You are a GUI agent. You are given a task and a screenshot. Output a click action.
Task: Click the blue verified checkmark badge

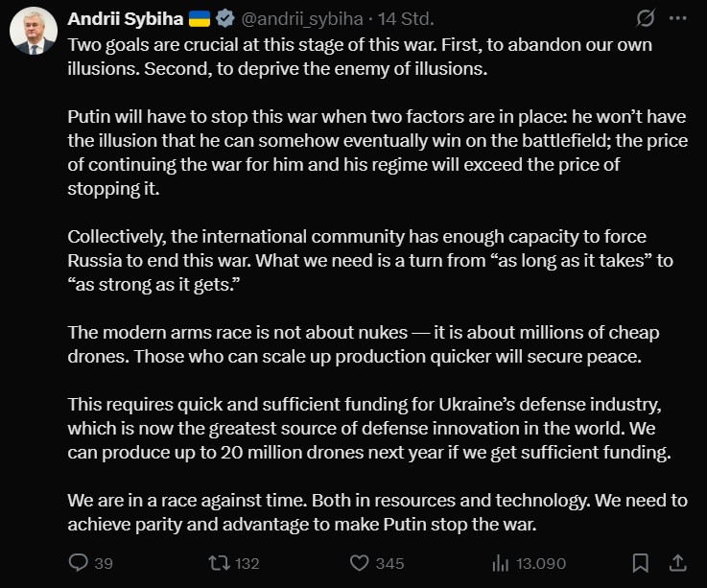(226, 18)
